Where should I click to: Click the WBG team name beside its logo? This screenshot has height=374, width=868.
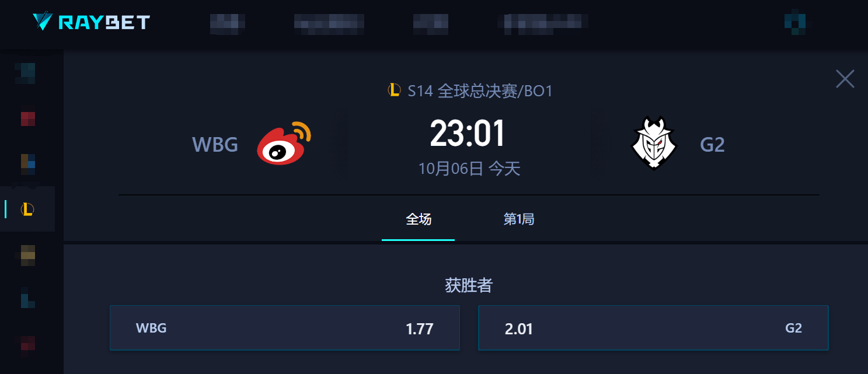click(x=215, y=145)
